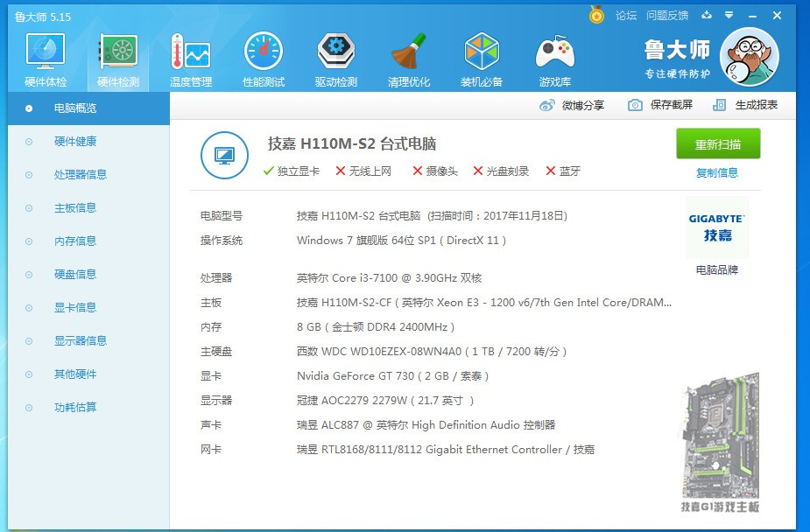Click the skin/download icon in title bar
Viewport: 810px width, 532px height.
click(707, 15)
